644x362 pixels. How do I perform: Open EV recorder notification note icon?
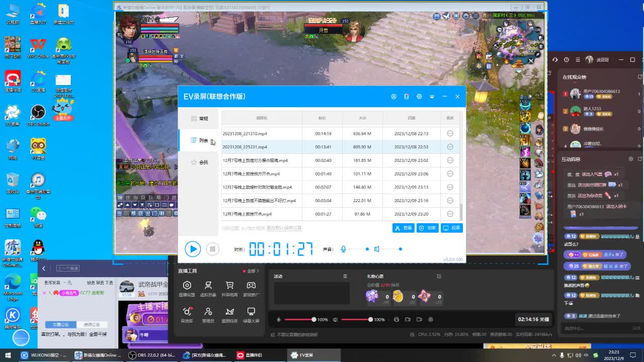pos(407,97)
